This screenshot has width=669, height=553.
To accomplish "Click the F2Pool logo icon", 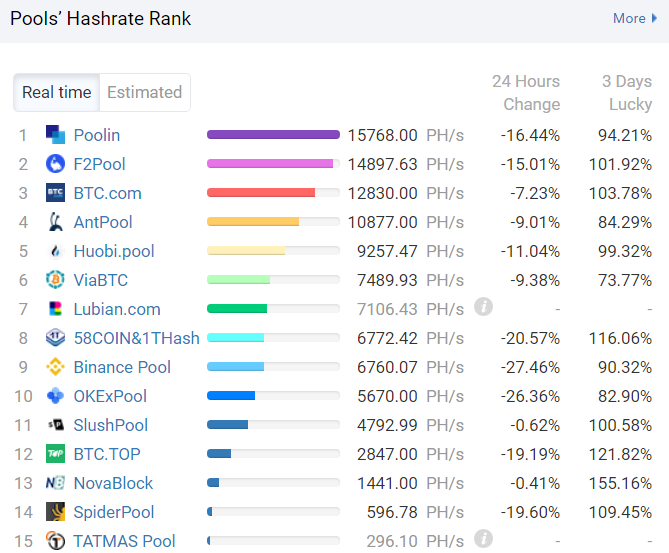I will coord(56,164).
